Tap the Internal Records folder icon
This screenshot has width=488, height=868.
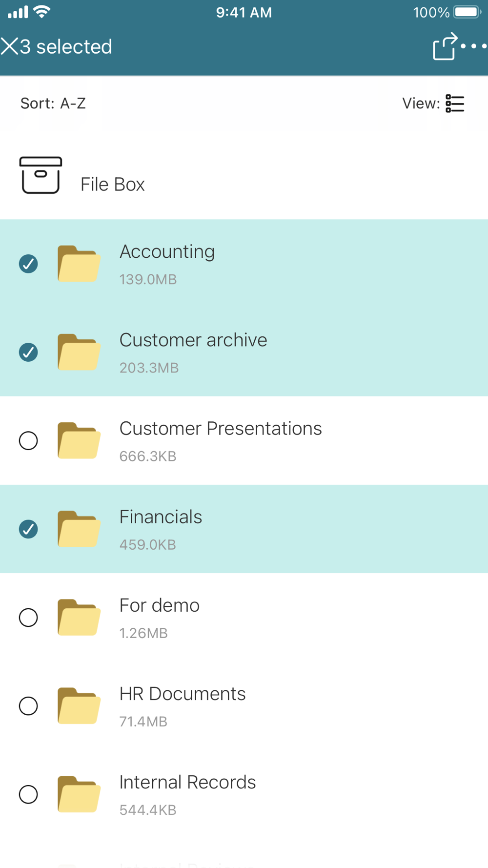point(79,794)
